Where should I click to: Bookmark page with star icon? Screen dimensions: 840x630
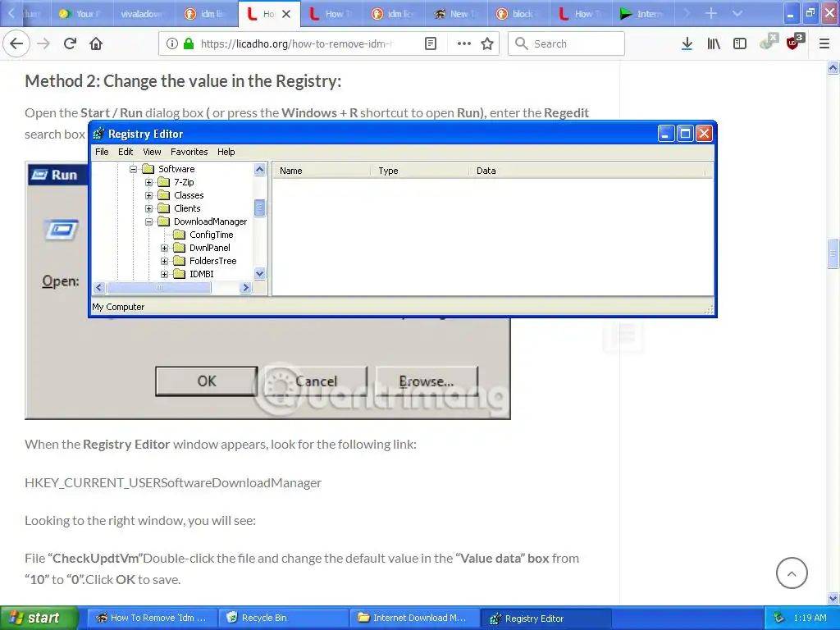tap(487, 43)
